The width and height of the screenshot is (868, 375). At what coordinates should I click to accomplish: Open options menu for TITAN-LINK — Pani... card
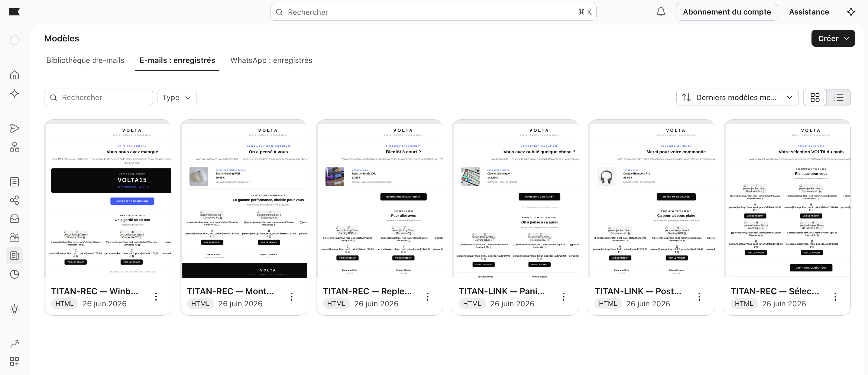click(x=563, y=297)
